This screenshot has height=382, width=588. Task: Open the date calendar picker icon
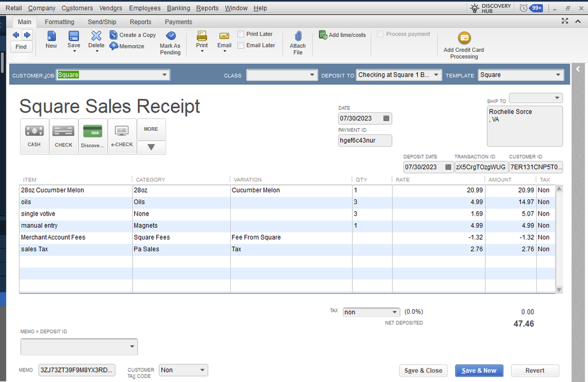[386, 118]
